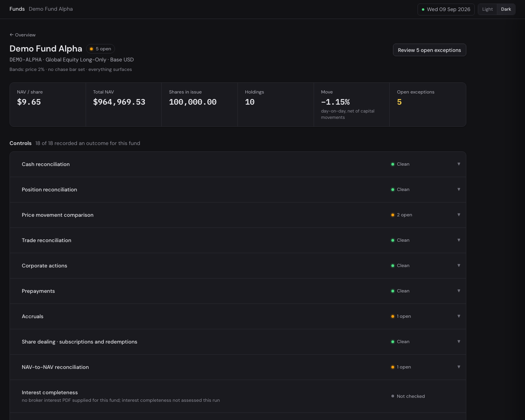Expand the Accruals control

click(459, 316)
